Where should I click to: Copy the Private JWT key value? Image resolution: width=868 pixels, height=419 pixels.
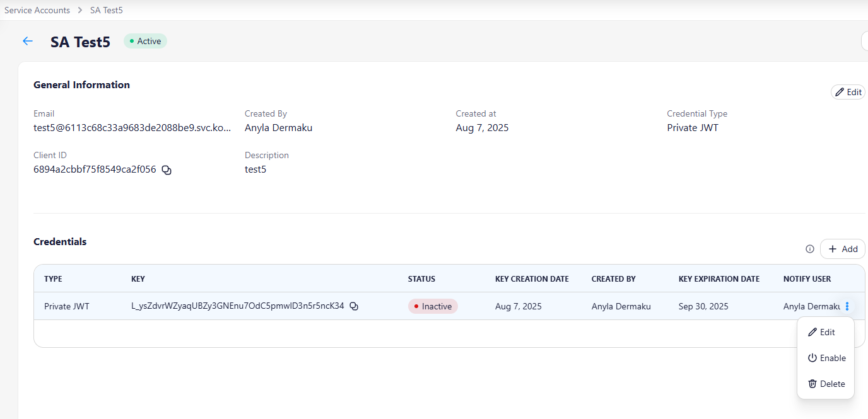pyautogui.click(x=354, y=306)
